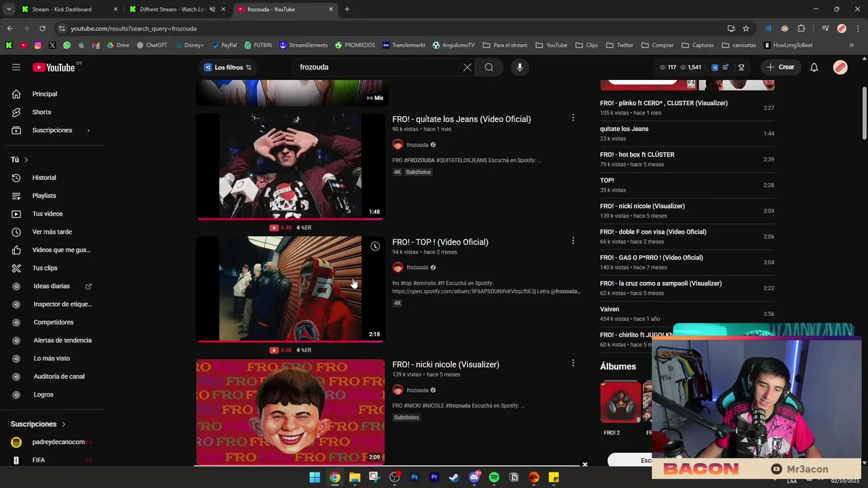The width and height of the screenshot is (868, 488).
Task: Expand the 'Suscripciones' section chevron
Action: tap(64, 424)
